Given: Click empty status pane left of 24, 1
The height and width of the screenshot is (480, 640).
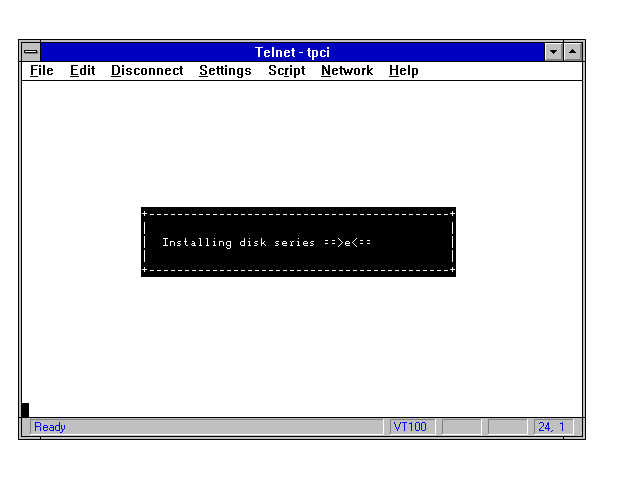Looking at the screenshot, I should [508, 427].
